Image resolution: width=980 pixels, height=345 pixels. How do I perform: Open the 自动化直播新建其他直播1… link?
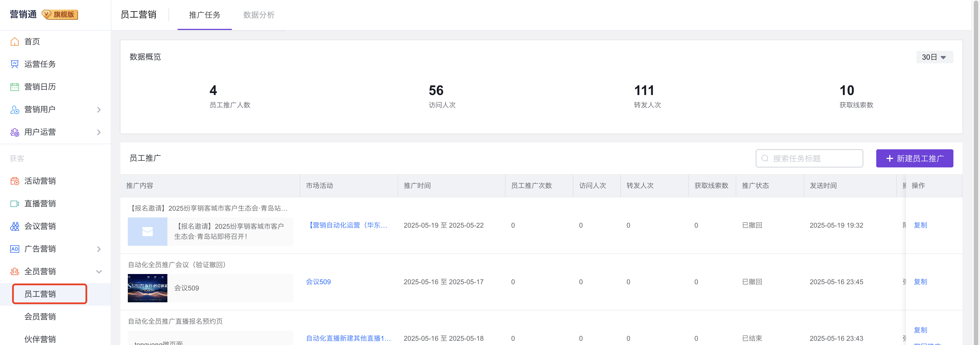point(348,338)
